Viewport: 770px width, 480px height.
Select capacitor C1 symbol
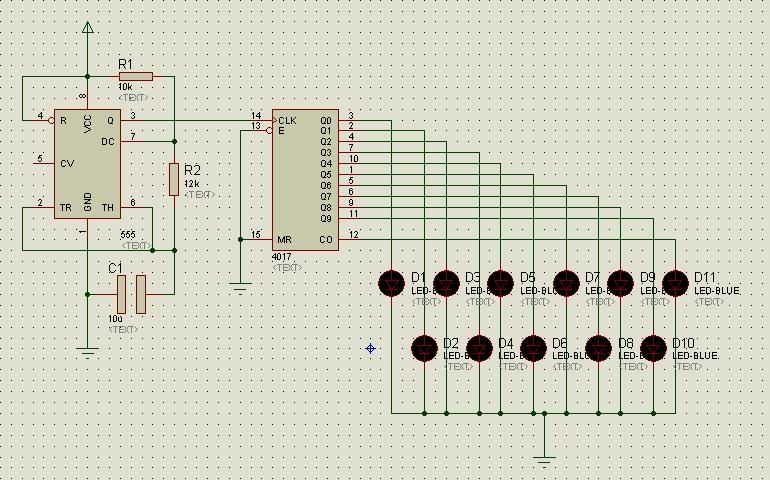[131, 294]
